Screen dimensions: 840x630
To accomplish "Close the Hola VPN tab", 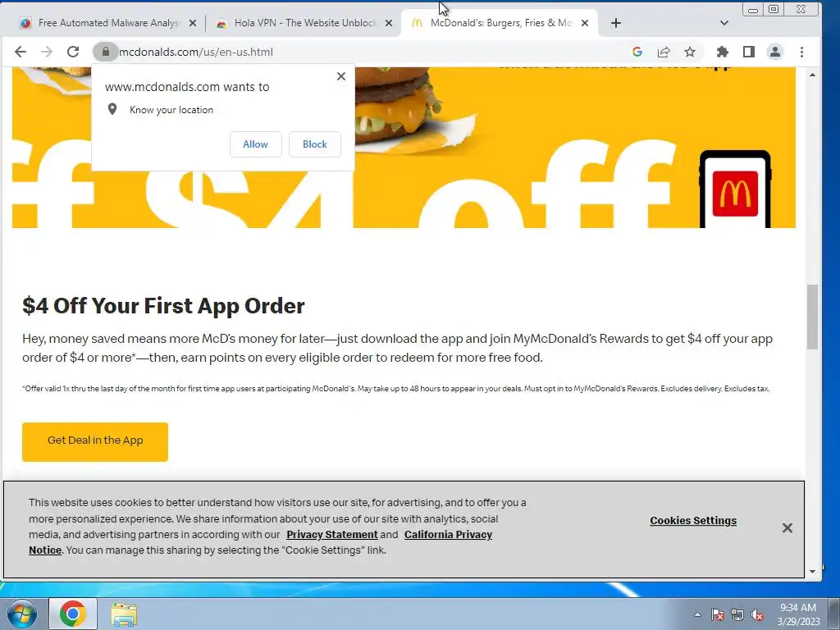I will [x=389, y=23].
